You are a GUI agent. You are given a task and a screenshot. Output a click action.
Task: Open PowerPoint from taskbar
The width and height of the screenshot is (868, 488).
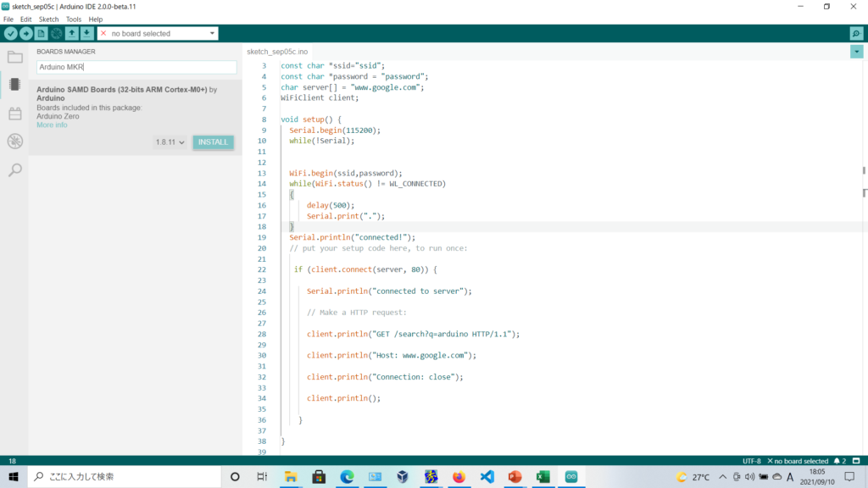click(515, 476)
